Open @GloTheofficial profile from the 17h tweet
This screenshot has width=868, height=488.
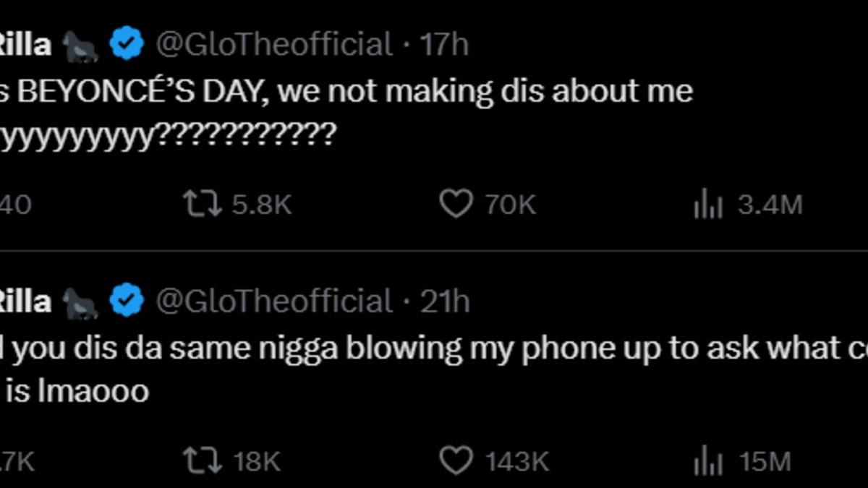pyautogui.click(x=274, y=46)
